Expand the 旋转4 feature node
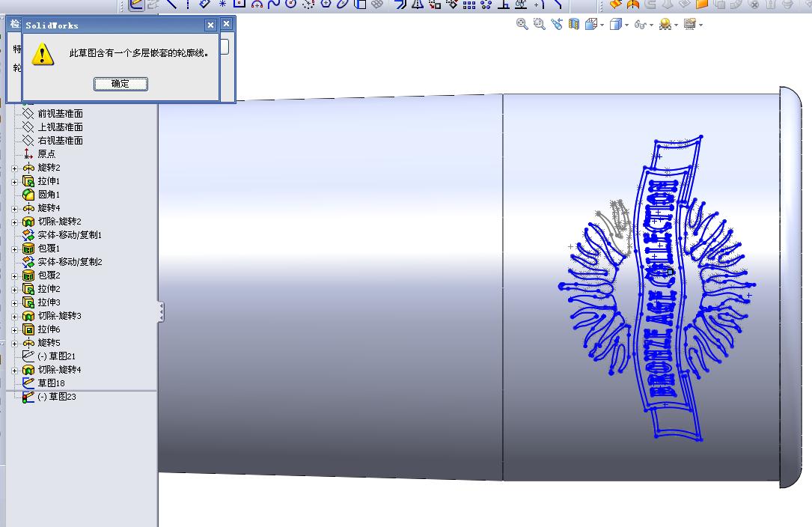Image resolution: width=812 pixels, height=527 pixels. tap(14, 209)
